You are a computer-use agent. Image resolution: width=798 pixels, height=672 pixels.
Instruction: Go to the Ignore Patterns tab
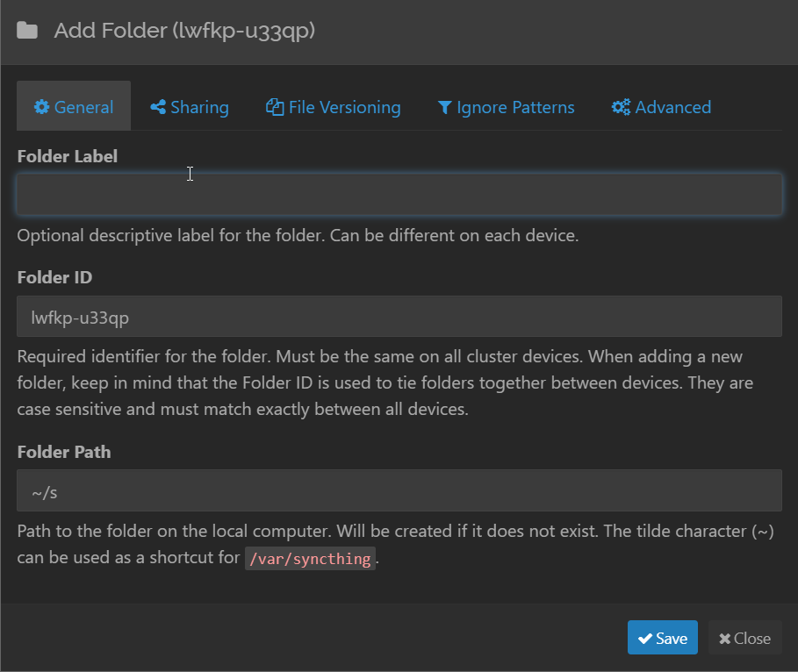point(515,107)
